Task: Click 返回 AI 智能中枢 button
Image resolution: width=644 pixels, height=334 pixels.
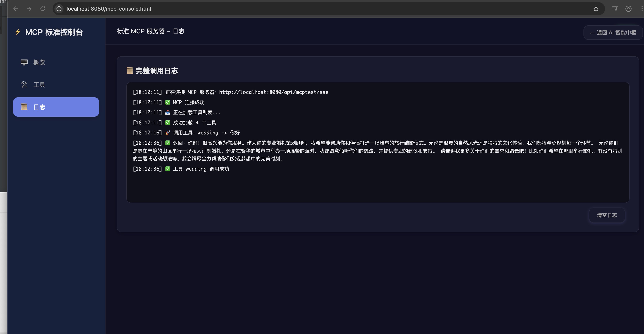Action: tap(613, 33)
